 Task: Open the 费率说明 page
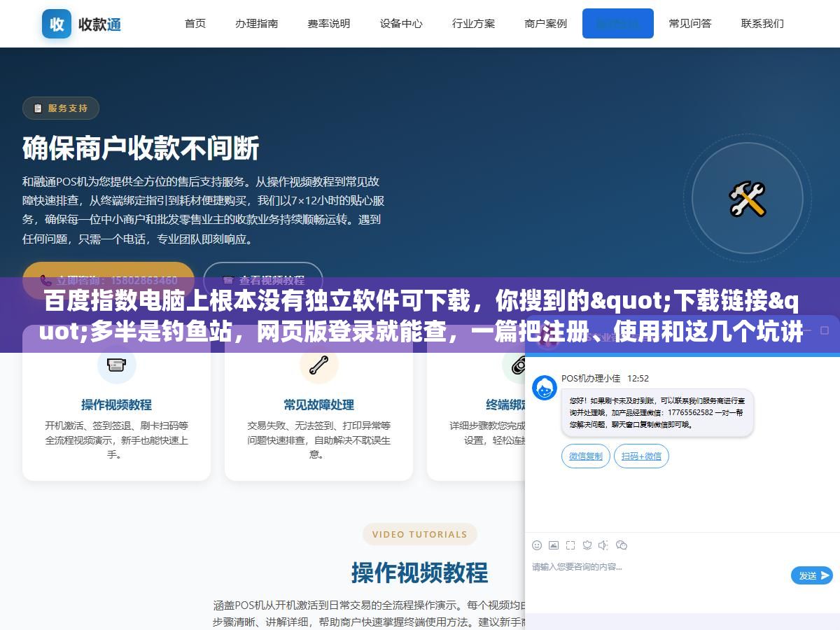[x=329, y=23]
